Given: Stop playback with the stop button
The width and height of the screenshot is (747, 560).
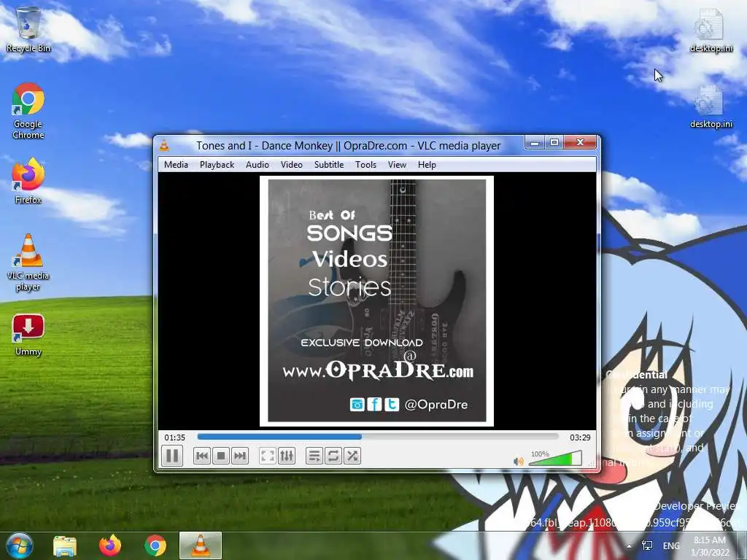Looking at the screenshot, I should pos(220,456).
